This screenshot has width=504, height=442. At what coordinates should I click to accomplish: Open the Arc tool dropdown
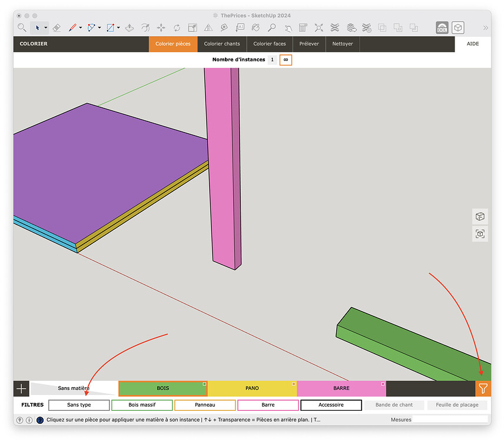pos(99,27)
